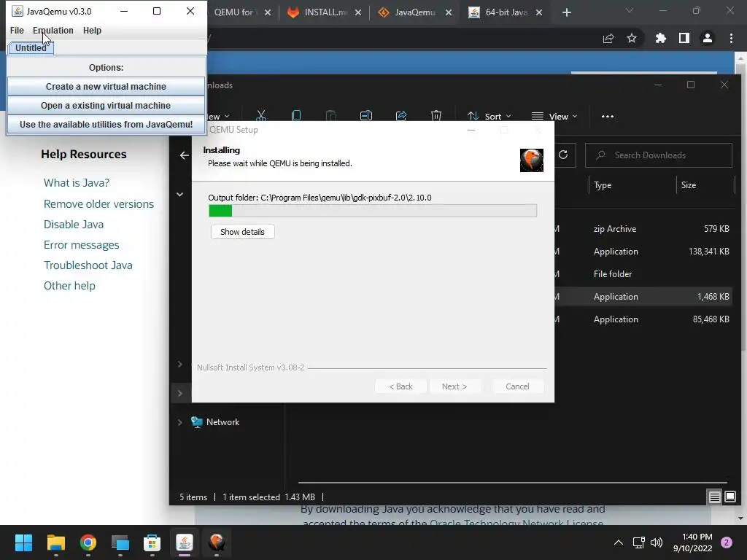Switch to the QEMU for Windows browser tab
This screenshot has height=560, width=747.
pos(233,12)
